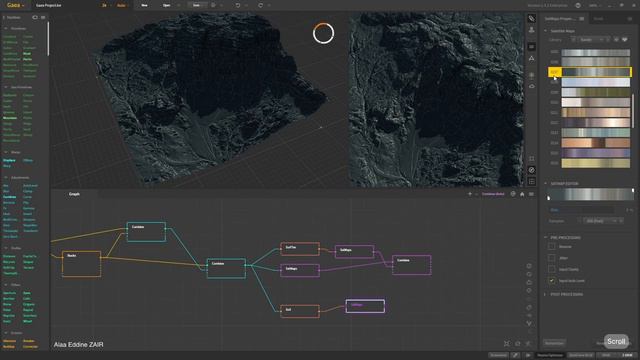Click the square frame icon in side toolbar
This screenshot has width=640, height=360.
531,158
